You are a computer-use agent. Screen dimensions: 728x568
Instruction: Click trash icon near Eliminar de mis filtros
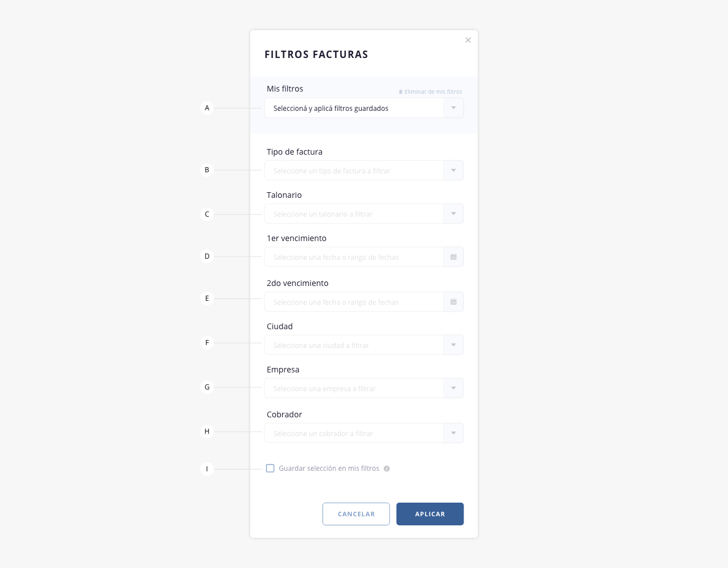point(400,92)
